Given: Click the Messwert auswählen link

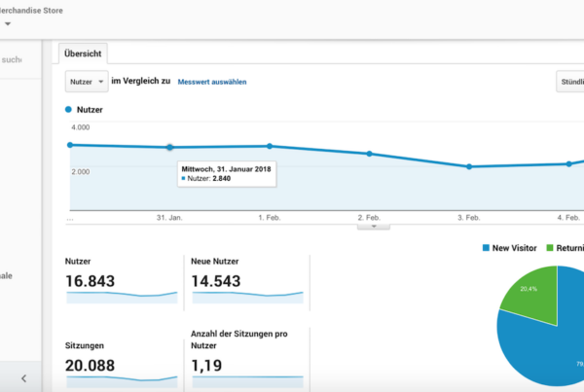Looking at the screenshot, I should [x=211, y=83].
